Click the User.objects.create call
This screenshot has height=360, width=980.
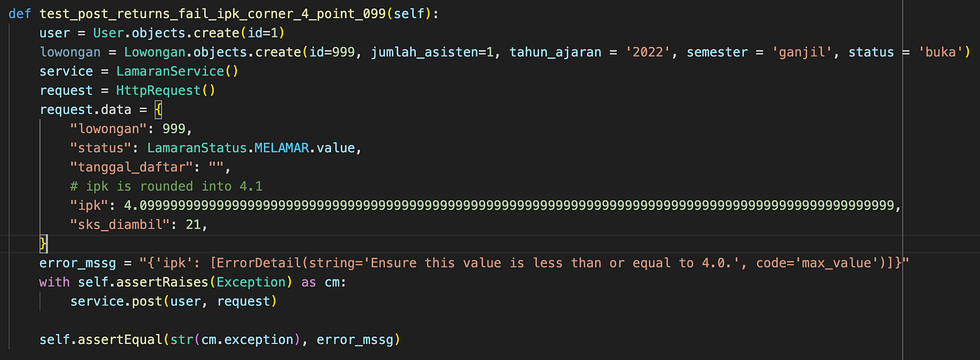tap(190, 33)
